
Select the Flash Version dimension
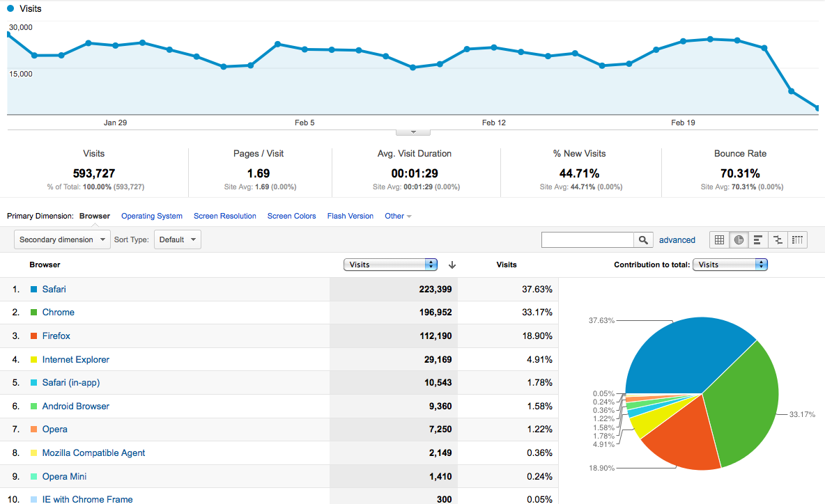pyautogui.click(x=350, y=216)
